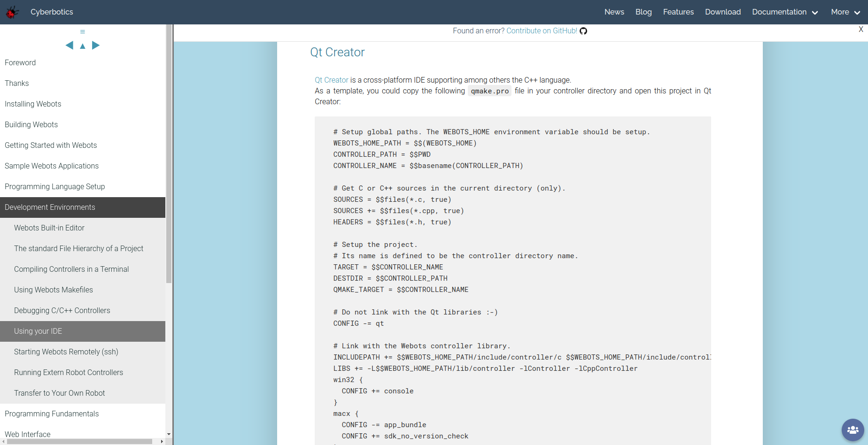Open Webots Built-in Editor section
The width and height of the screenshot is (868, 445).
click(x=83, y=228)
